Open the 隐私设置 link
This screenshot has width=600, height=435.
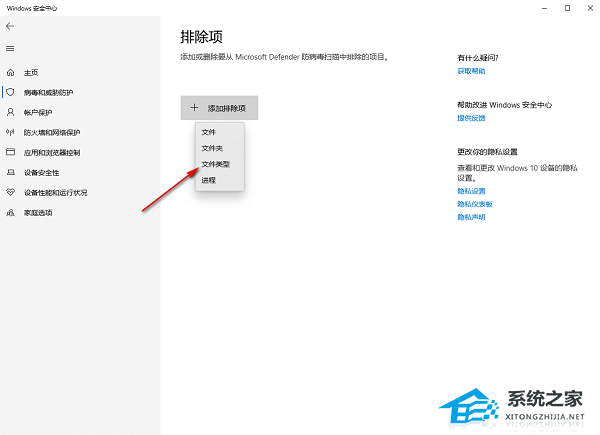(471, 191)
